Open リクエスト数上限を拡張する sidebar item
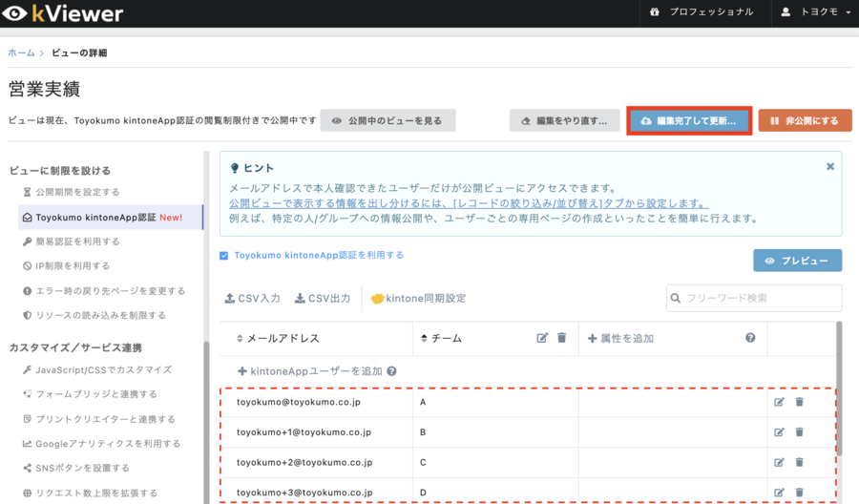The height and width of the screenshot is (504, 859). coord(91,493)
